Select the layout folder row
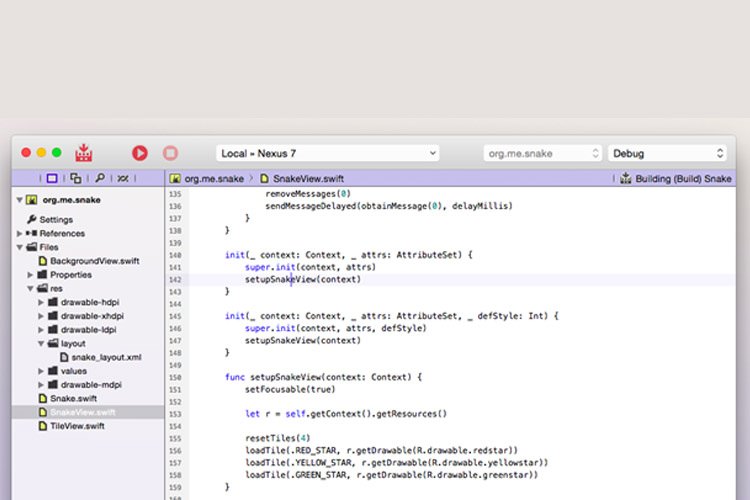The height and width of the screenshot is (500, 750). point(73,344)
